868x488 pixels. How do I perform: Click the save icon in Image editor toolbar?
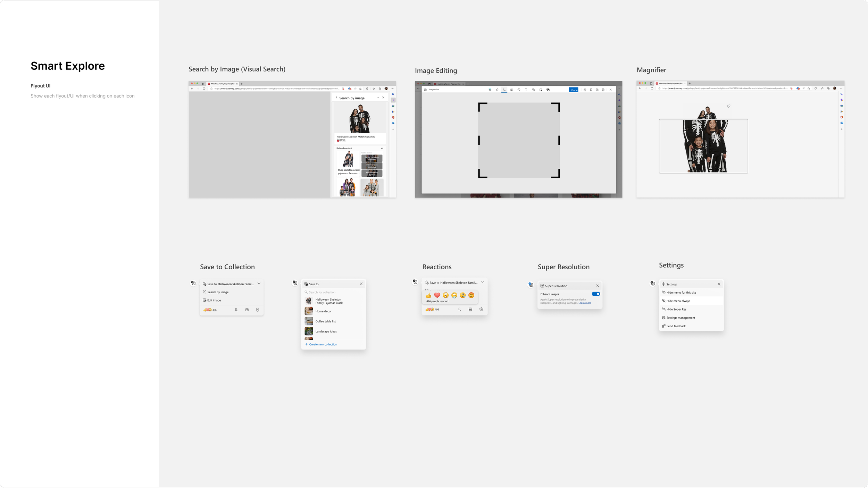[603, 90]
